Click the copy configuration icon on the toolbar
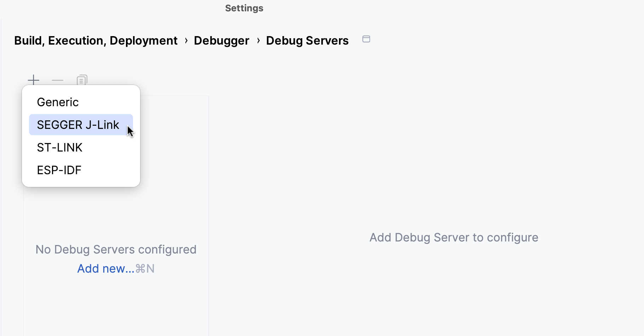 tap(82, 80)
